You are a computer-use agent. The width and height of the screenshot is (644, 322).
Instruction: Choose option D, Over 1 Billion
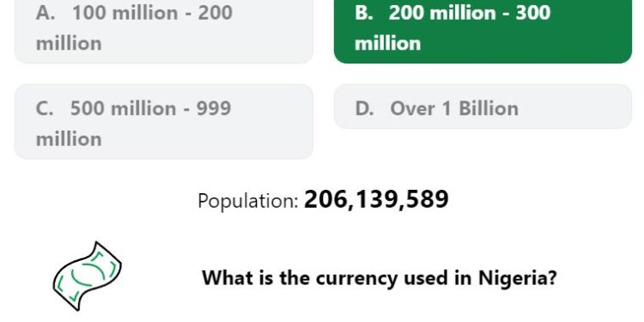(483, 106)
